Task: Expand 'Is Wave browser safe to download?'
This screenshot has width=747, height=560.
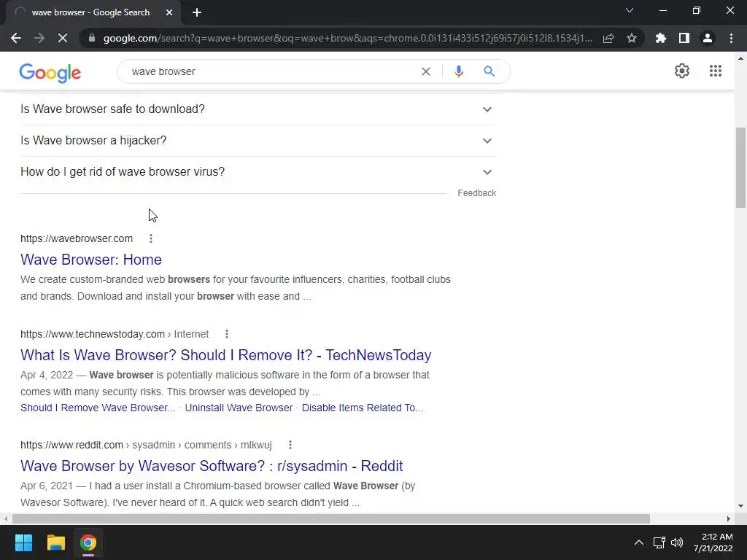Action: [x=258, y=109]
